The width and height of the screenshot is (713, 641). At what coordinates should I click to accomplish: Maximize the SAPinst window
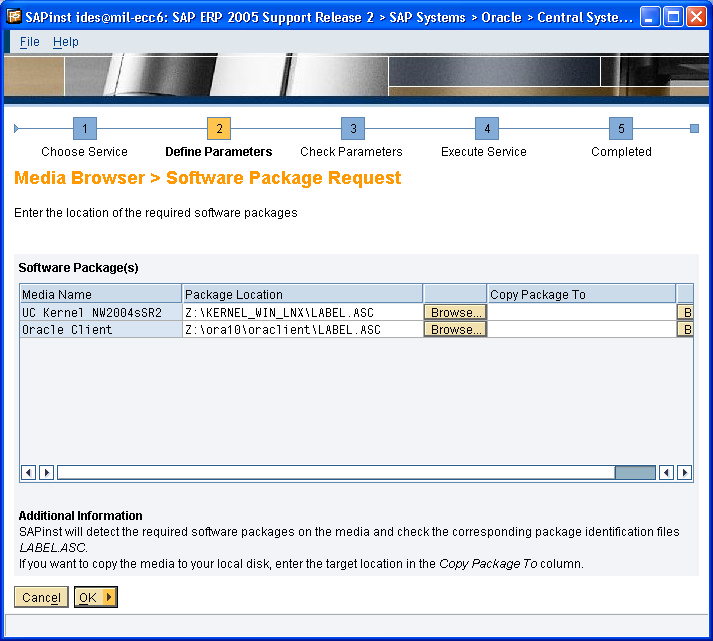(673, 18)
